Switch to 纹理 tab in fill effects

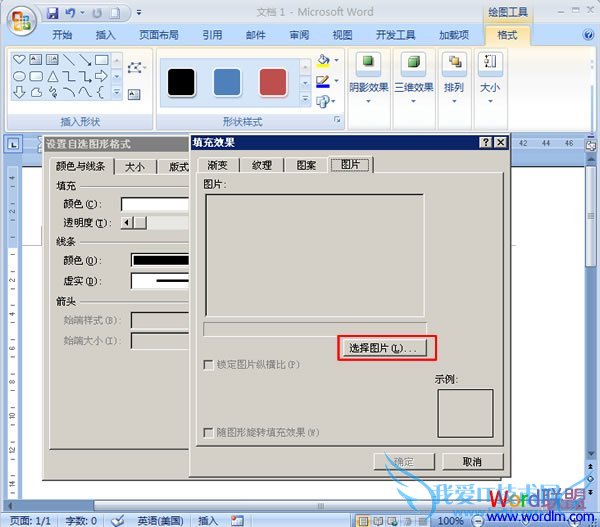pos(262,165)
